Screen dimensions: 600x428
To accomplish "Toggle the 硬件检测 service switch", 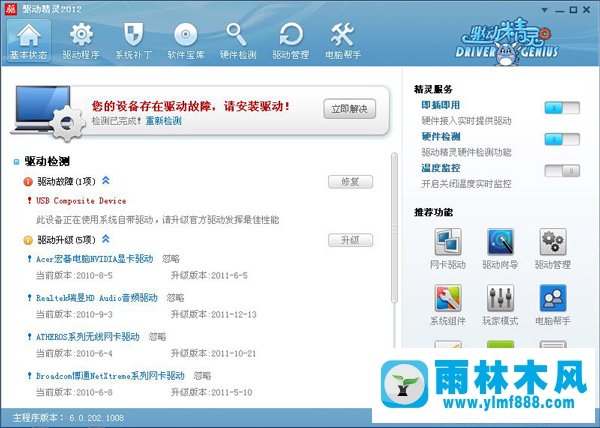I will (562, 139).
